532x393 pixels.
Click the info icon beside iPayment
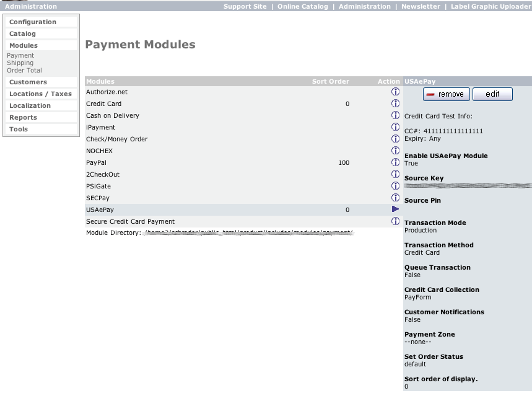[395, 127]
